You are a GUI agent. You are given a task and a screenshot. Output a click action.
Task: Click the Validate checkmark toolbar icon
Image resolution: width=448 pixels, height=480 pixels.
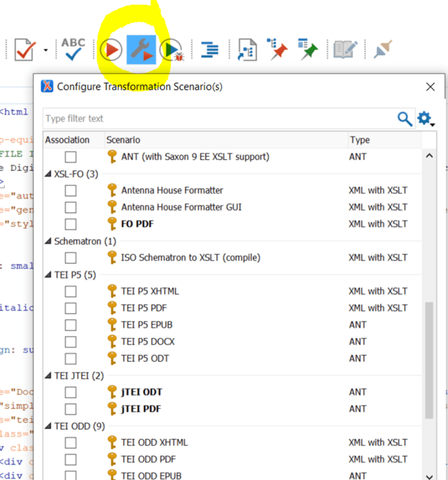tap(24, 49)
